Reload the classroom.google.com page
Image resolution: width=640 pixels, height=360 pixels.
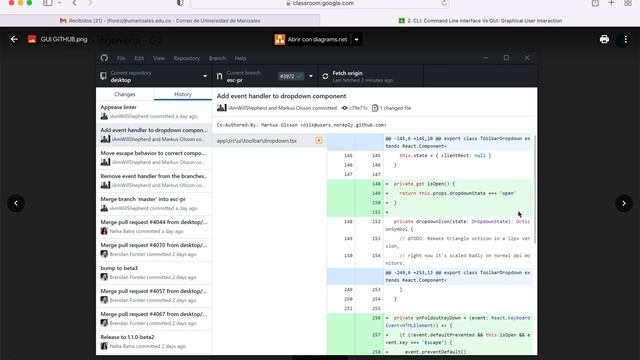tap(444, 3)
